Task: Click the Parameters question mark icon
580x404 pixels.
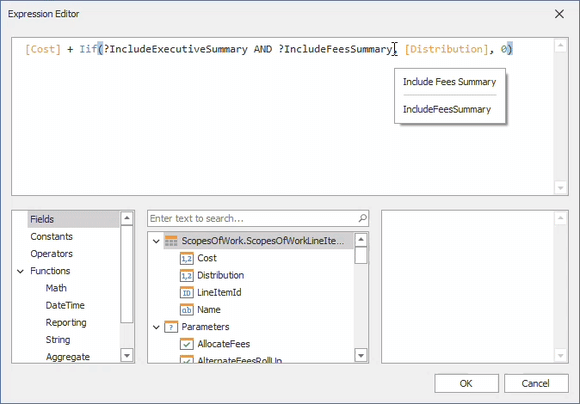Action: pyautogui.click(x=171, y=327)
